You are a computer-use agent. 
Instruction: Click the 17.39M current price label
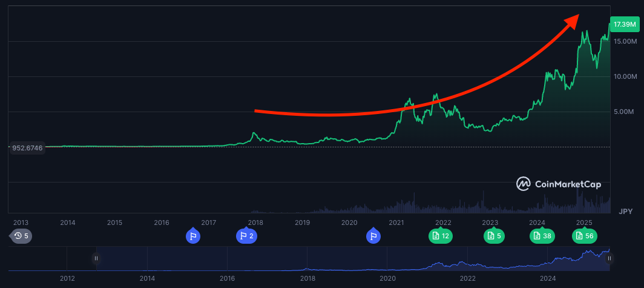625,25
